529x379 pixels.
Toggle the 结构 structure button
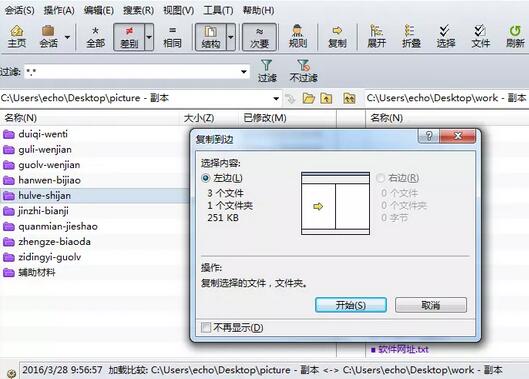point(211,37)
